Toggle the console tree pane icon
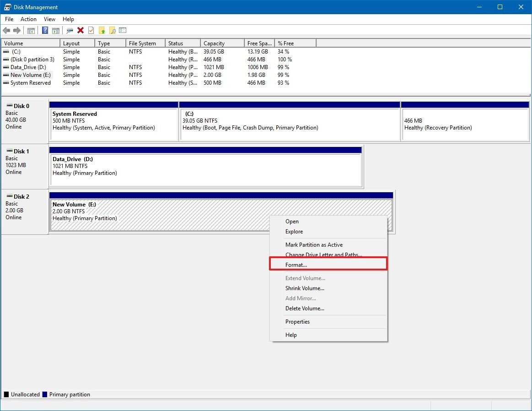This screenshot has height=411, width=532. click(31, 30)
